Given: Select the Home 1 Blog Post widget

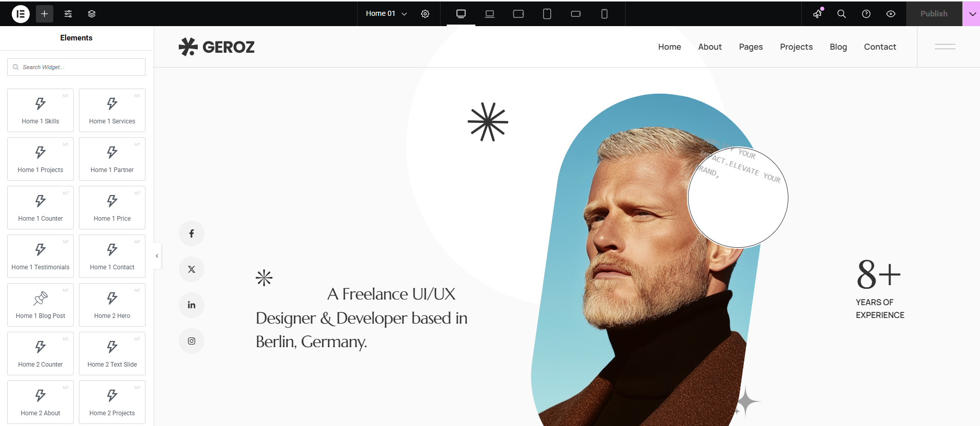Looking at the screenshot, I should [40, 305].
